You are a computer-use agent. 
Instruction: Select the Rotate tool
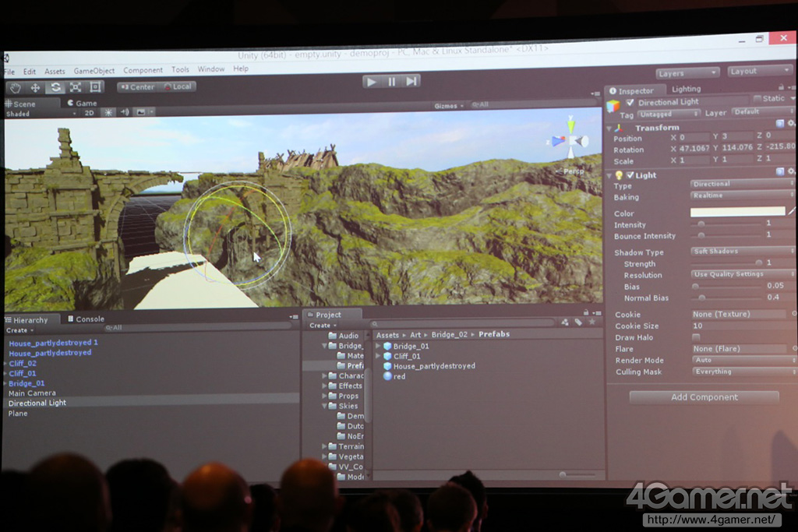(55, 87)
